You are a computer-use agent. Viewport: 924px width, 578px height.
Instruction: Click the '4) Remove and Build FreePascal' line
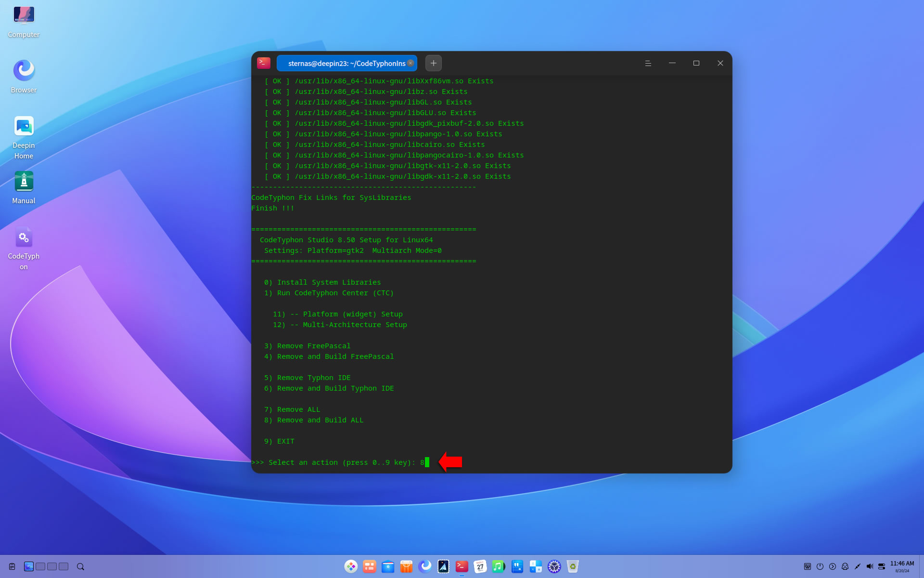click(x=329, y=356)
